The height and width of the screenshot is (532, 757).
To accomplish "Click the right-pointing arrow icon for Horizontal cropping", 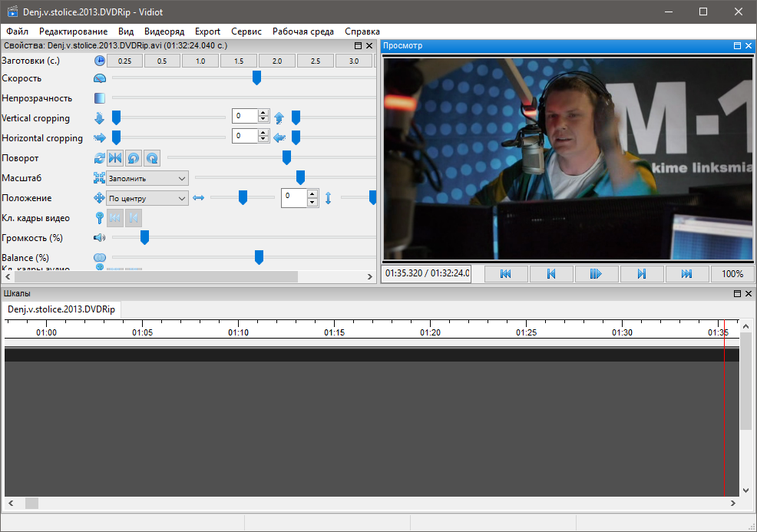I will pyautogui.click(x=100, y=138).
